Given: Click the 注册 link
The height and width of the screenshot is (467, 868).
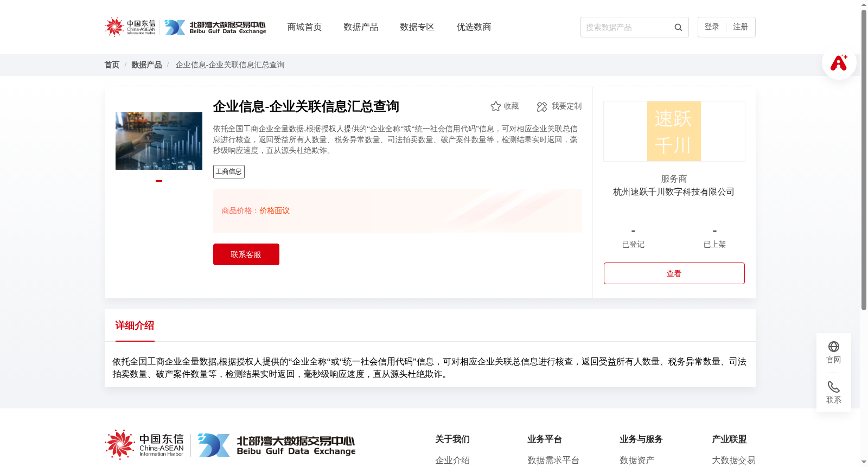Looking at the screenshot, I should (741, 27).
